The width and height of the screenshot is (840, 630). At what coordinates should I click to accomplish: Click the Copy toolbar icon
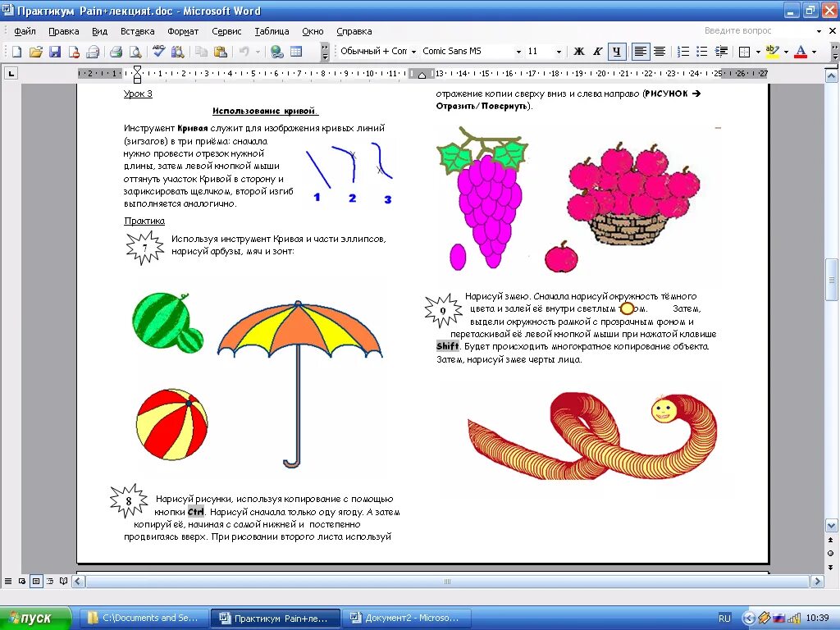click(x=201, y=52)
